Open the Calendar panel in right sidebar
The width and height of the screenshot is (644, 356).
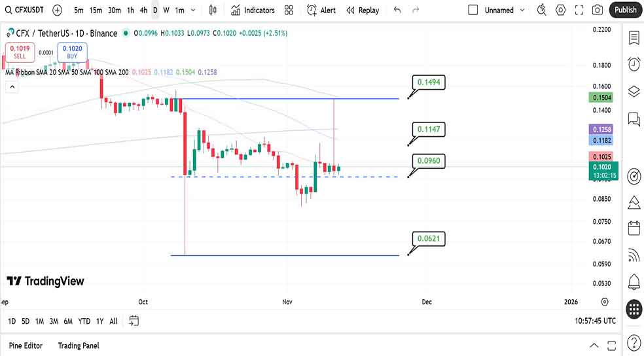point(634,228)
